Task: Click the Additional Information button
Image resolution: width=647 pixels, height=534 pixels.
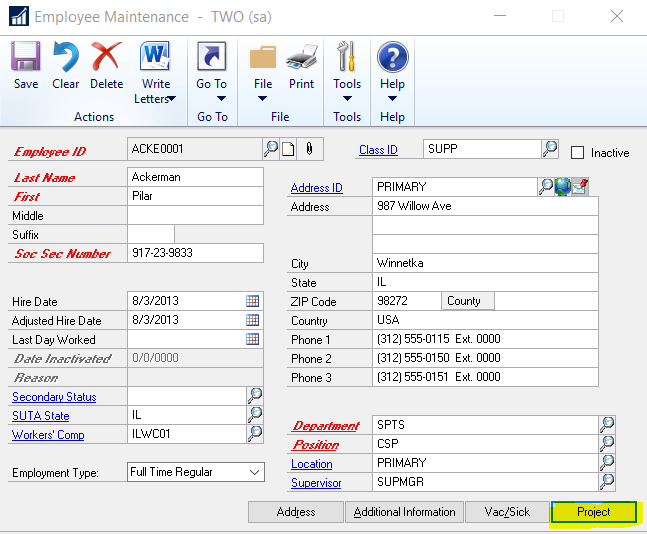Action: point(404,512)
